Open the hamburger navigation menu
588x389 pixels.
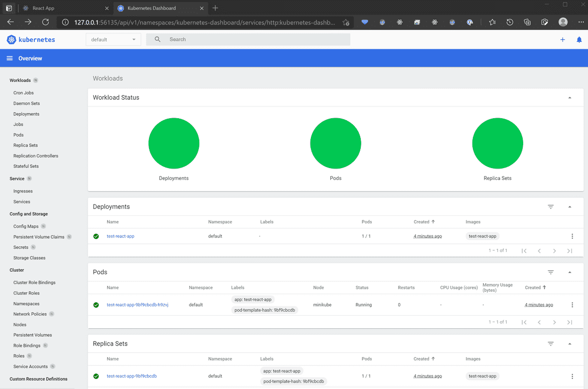9,58
